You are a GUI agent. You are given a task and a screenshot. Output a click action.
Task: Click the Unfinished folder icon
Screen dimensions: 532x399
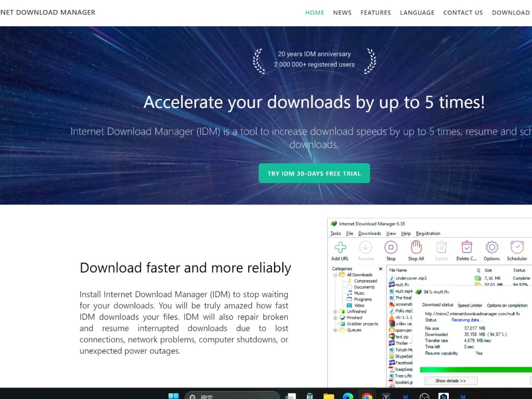pos(342,312)
